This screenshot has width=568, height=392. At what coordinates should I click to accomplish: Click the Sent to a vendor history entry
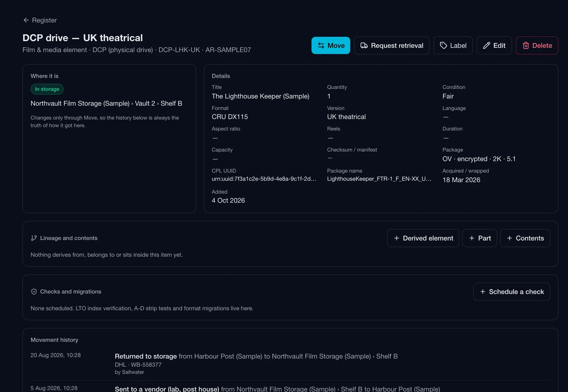(x=277, y=389)
